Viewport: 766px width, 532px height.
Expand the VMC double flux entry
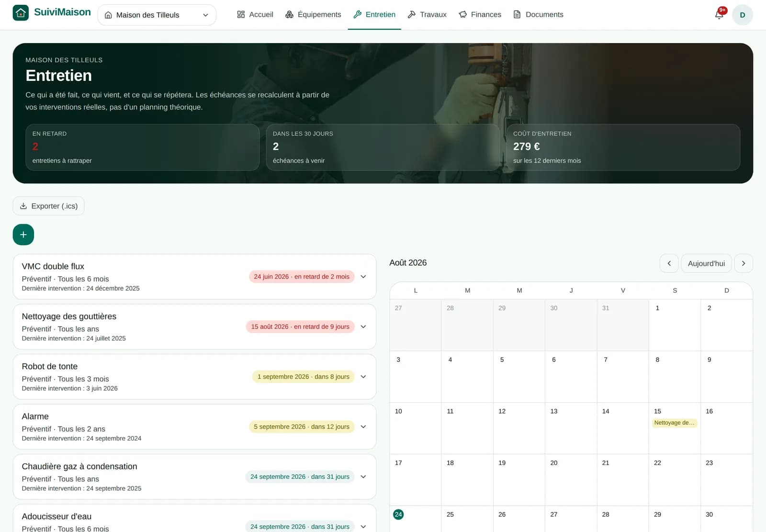click(363, 277)
